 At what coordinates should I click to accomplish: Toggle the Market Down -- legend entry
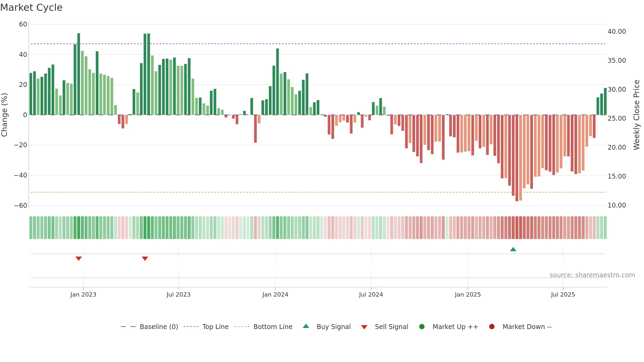pyautogui.click(x=520, y=327)
